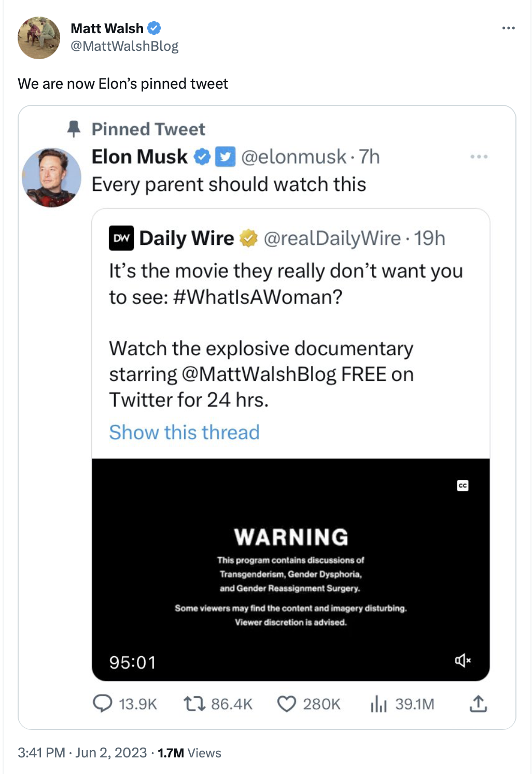Viewport: 532px width, 774px height.
Task: Click the retweet icon showing 86.4K
Action: point(194,704)
